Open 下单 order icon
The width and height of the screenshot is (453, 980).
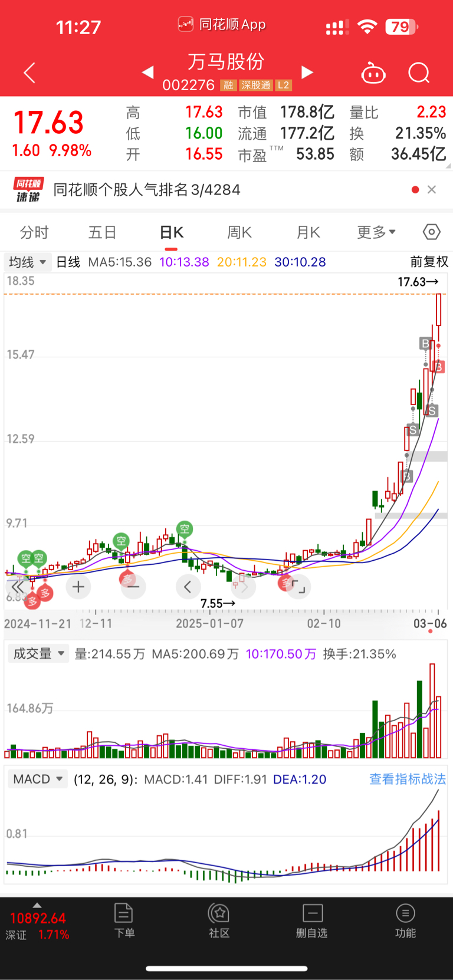[124, 920]
